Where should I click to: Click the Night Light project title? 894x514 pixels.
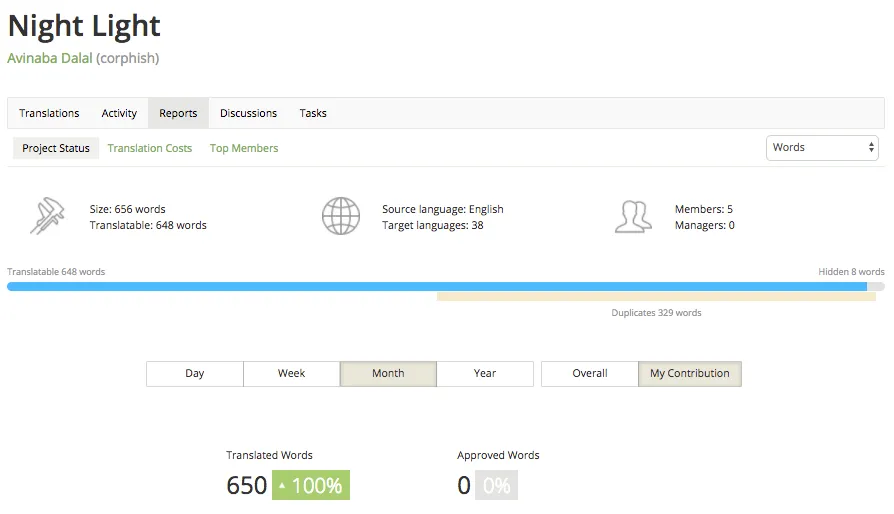(x=84, y=26)
